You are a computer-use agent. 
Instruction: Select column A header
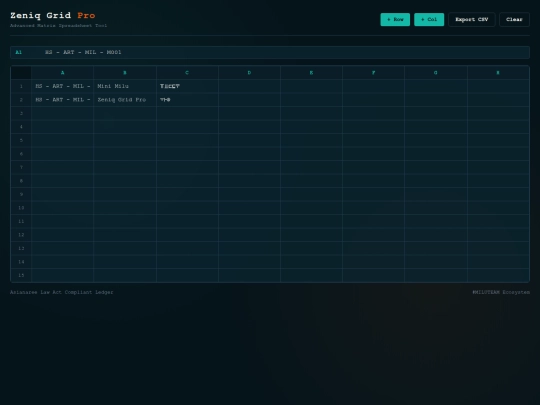click(x=62, y=73)
